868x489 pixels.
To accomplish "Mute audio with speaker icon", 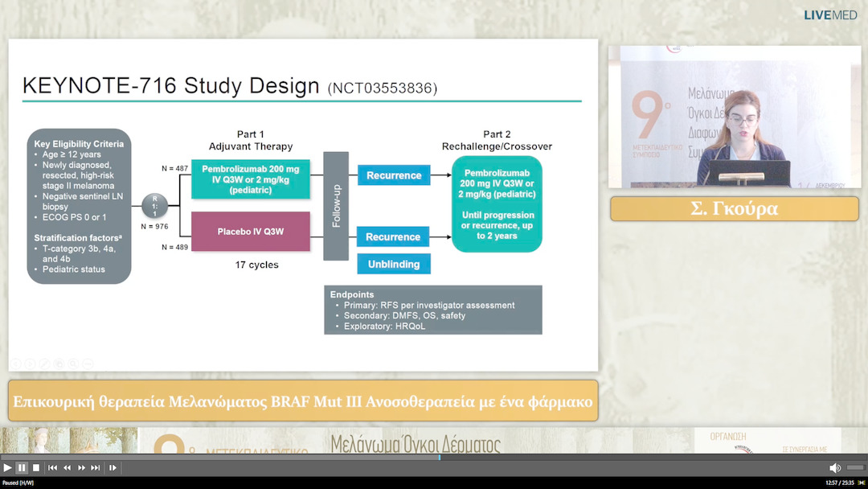I will (x=835, y=467).
